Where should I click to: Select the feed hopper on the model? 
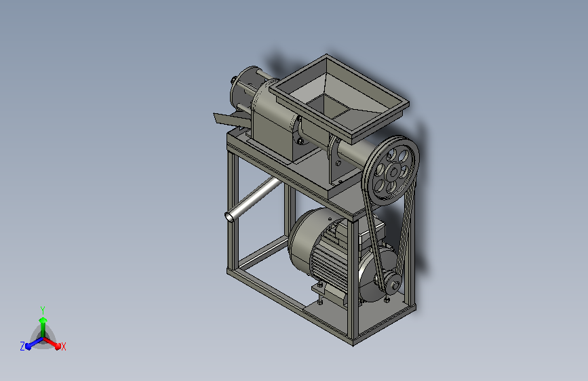[x=339, y=98]
